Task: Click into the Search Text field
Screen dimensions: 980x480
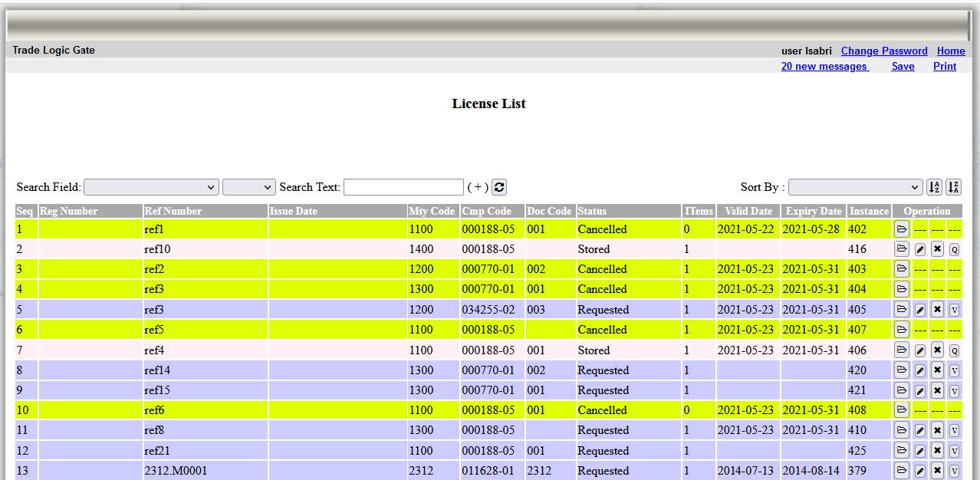Action: pyautogui.click(x=403, y=187)
